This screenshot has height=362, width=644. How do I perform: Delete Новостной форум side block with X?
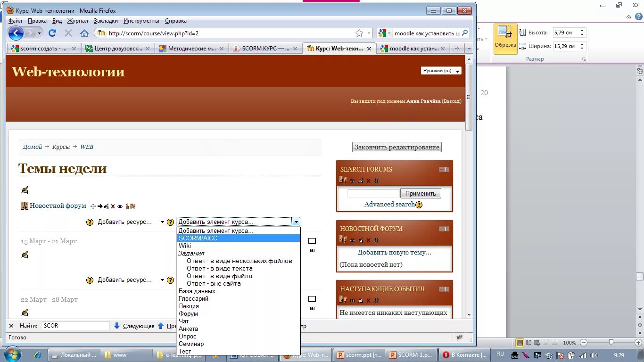click(369, 240)
